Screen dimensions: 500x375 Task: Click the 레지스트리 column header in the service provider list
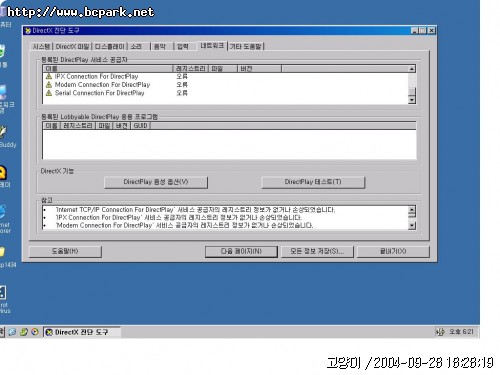pos(190,69)
